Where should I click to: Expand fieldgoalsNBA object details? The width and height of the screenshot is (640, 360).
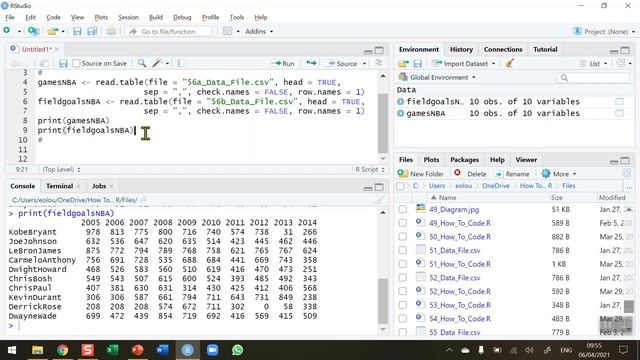[400, 102]
